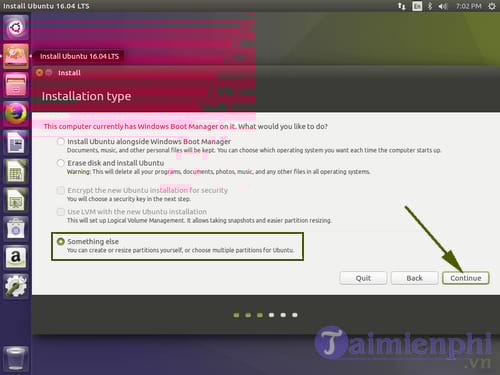This screenshot has width=500, height=375.
Task: Open LibreOffice Writer from the launcher
Action: coord(16,143)
